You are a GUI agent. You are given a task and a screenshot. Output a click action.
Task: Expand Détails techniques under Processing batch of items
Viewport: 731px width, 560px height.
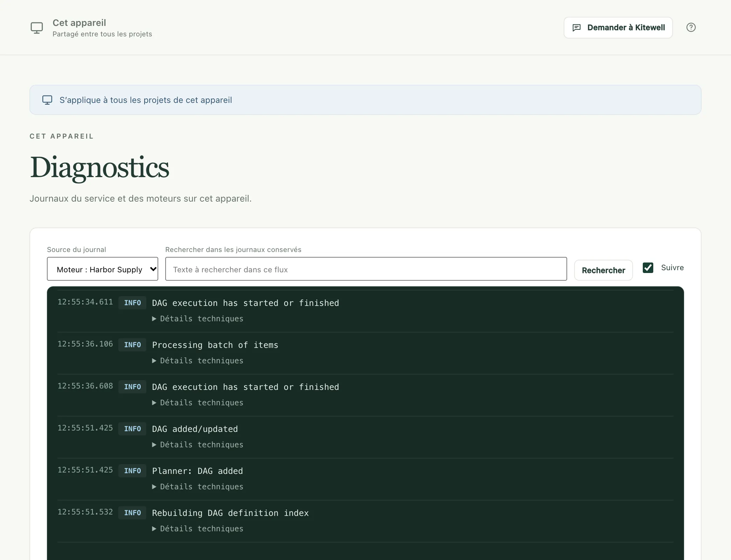point(198,360)
